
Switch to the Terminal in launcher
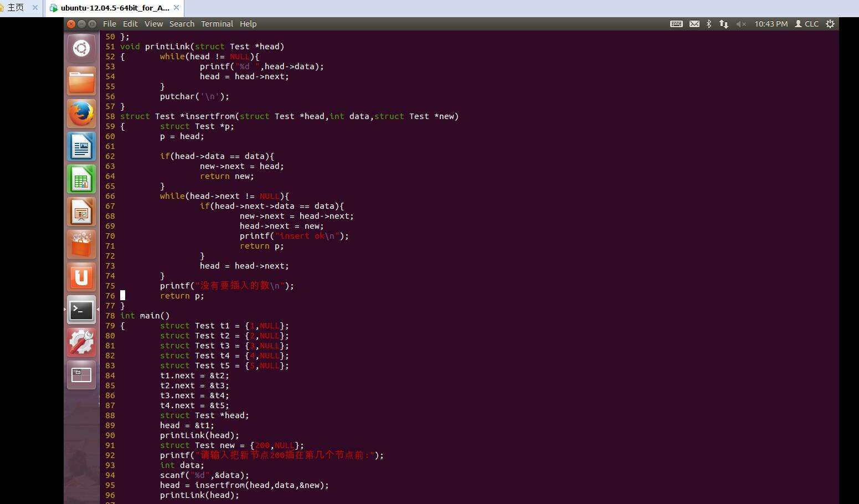[81, 310]
